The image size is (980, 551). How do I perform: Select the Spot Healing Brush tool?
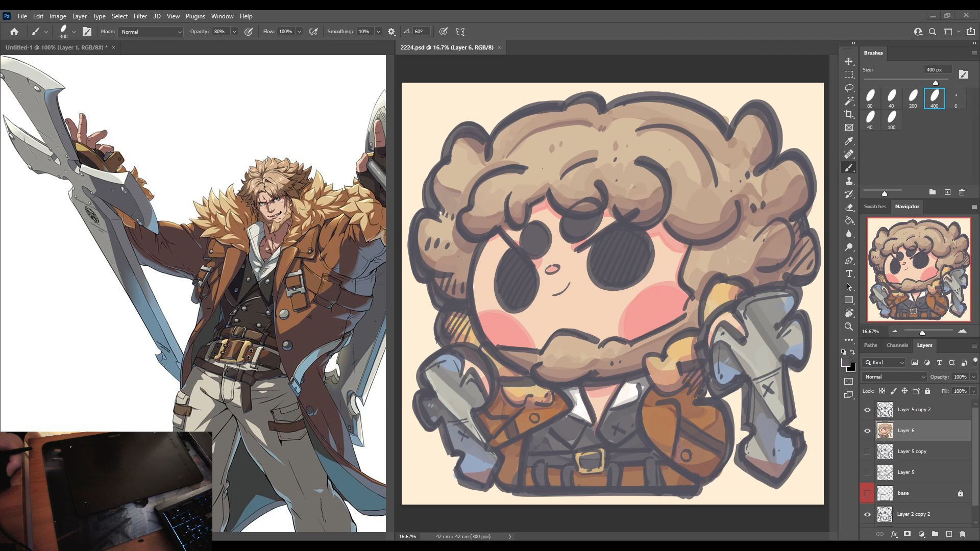(849, 154)
